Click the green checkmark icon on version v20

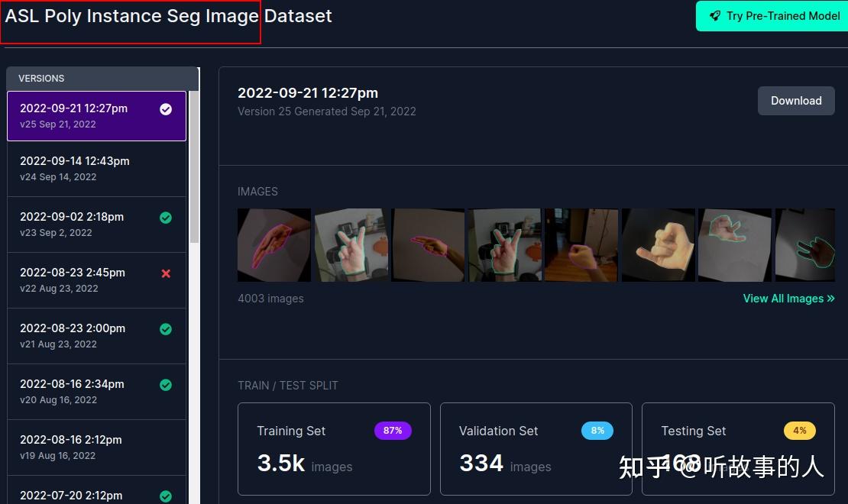pos(166,384)
